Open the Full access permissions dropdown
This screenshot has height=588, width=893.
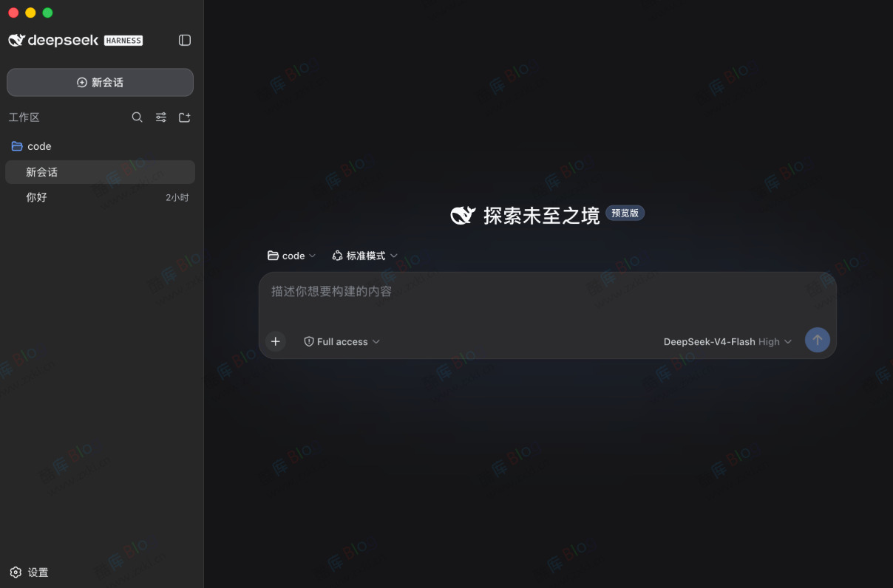342,341
